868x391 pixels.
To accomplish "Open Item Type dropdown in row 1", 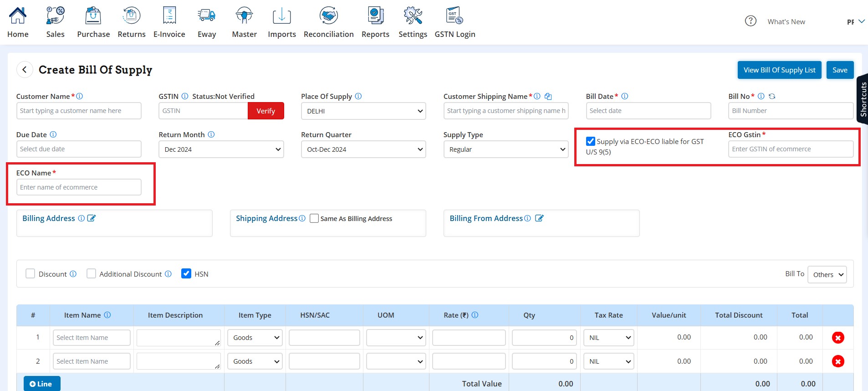I will tap(255, 338).
